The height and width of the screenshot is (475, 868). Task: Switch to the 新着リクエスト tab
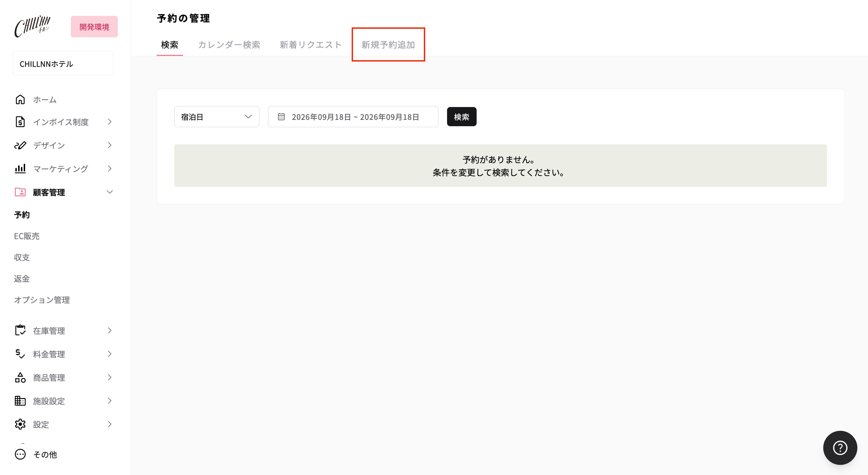click(x=311, y=45)
